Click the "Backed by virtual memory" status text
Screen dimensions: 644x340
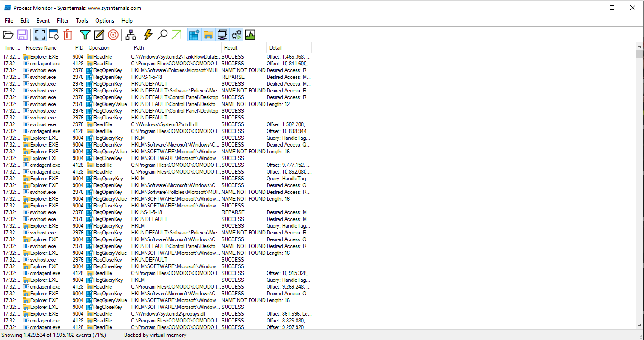[x=155, y=335]
